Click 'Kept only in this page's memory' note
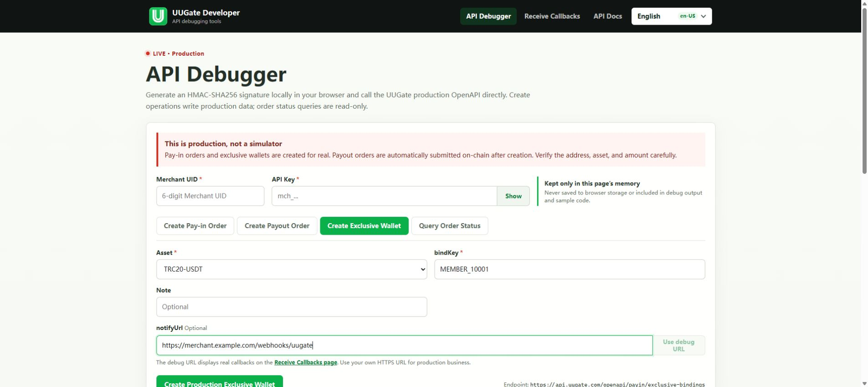Screen dimensions: 868x387 [x=592, y=183]
